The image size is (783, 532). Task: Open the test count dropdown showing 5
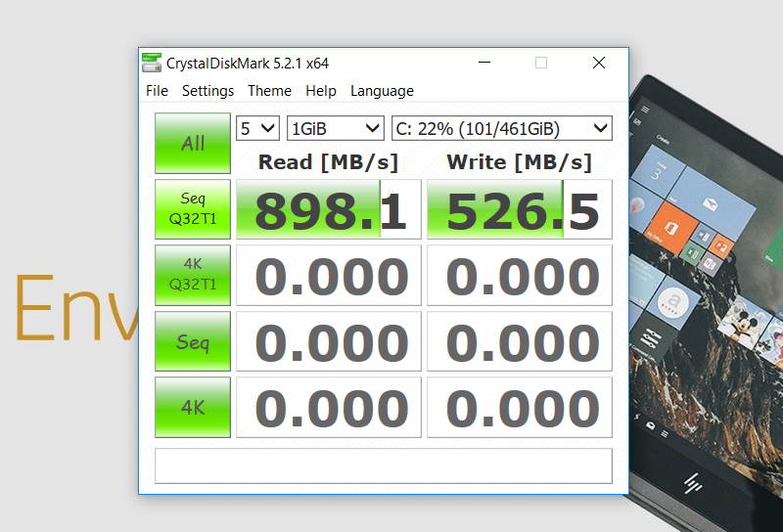[x=258, y=128]
